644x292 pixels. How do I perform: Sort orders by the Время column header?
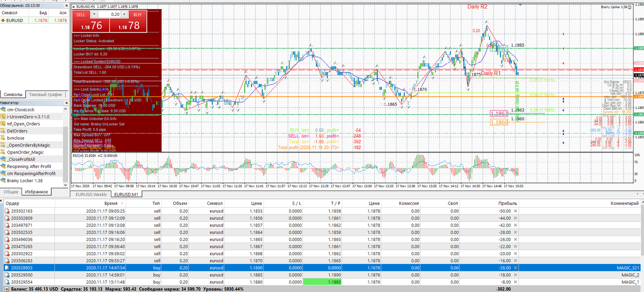pos(111,204)
